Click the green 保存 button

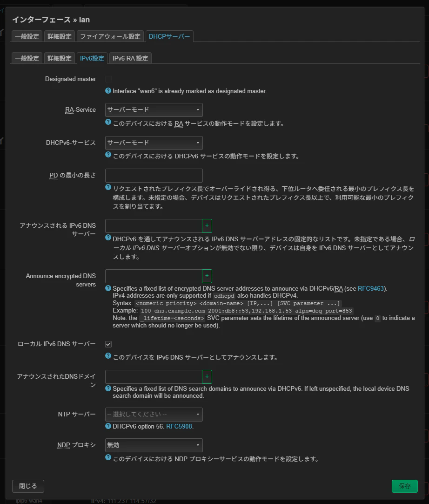point(405,486)
